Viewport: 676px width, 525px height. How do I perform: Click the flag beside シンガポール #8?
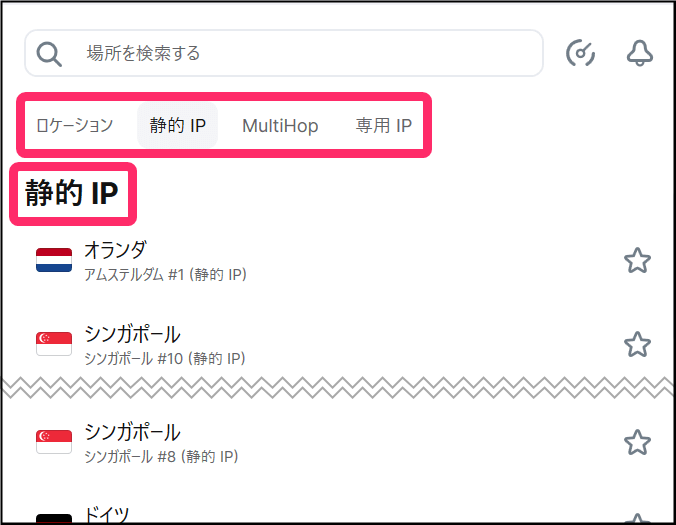[54, 442]
